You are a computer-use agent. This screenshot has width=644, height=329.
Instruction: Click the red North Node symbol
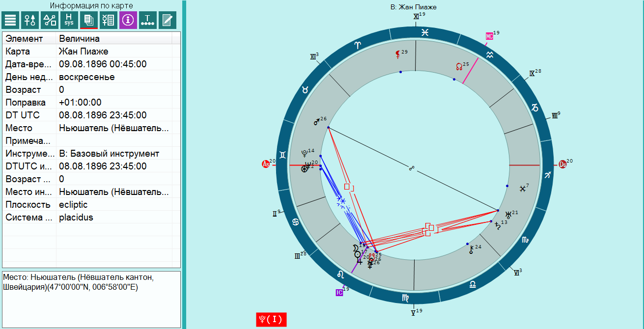click(x=459, y=66)
